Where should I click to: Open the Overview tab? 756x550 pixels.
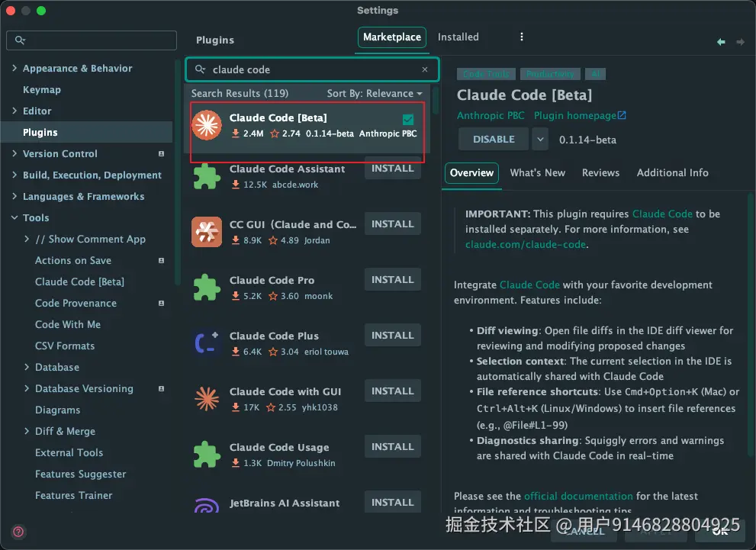pyautogui.click(x=471, y=172)
